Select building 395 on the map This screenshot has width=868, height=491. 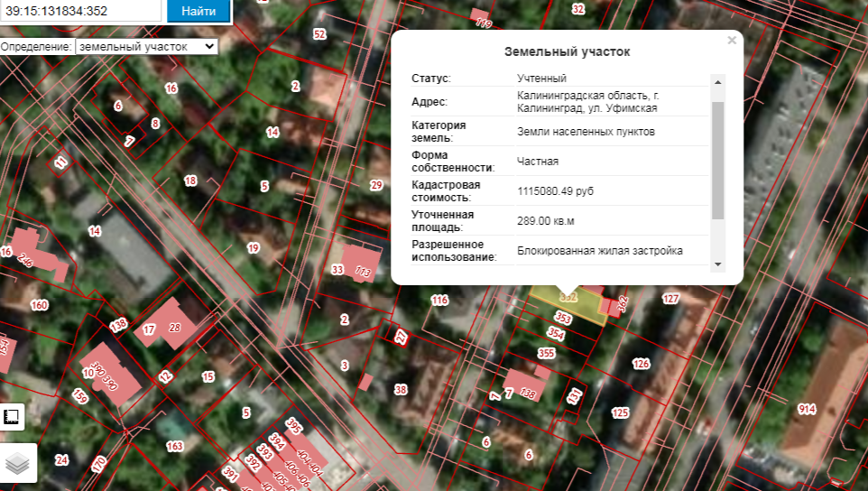(293, 424)
